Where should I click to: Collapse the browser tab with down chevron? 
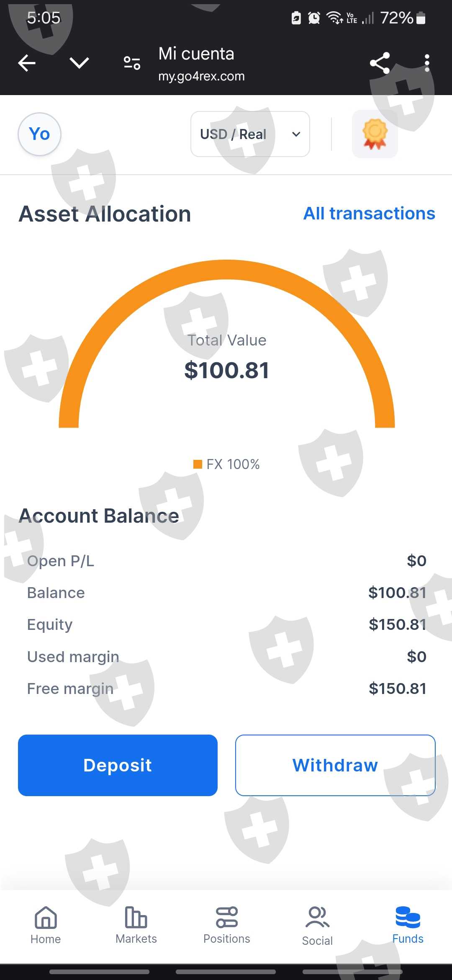coord(79,63)
